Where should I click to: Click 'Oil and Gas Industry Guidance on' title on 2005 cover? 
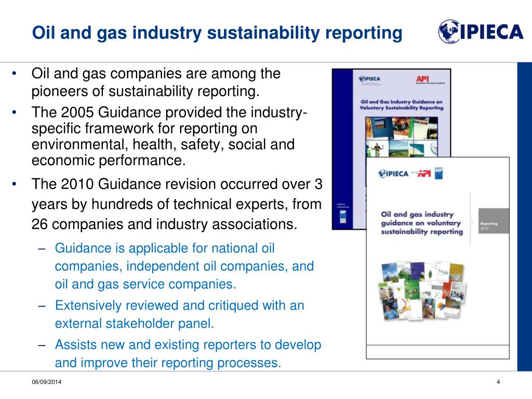click(402, 104)
